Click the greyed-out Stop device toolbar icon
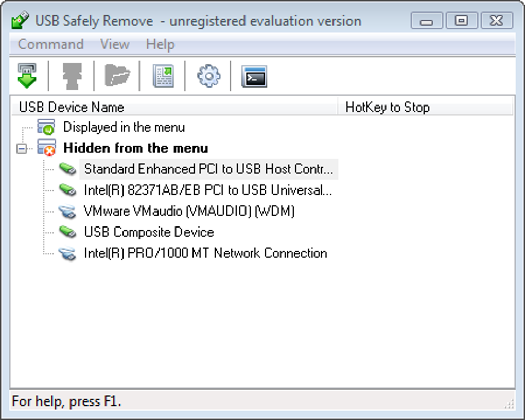Screen dimensions: 525x420 72,77
